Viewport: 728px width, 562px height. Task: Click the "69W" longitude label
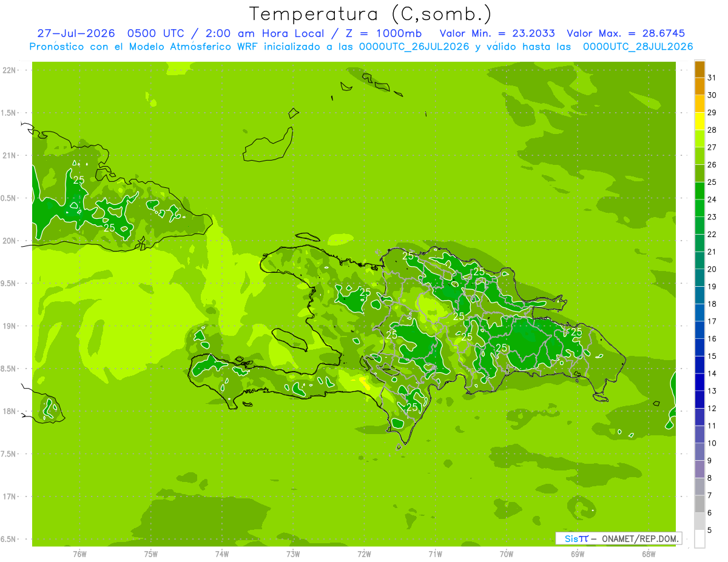578,554
